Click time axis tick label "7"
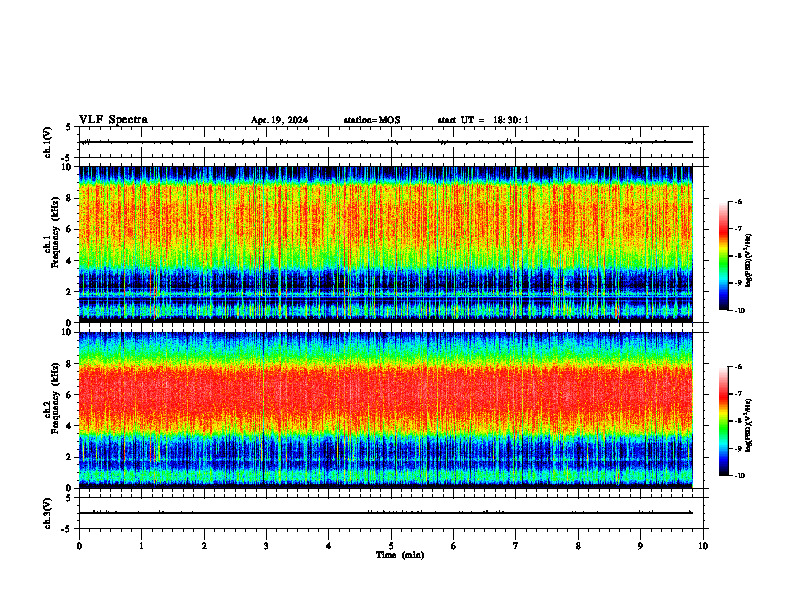Screen dimensions: 792x612 516,546
